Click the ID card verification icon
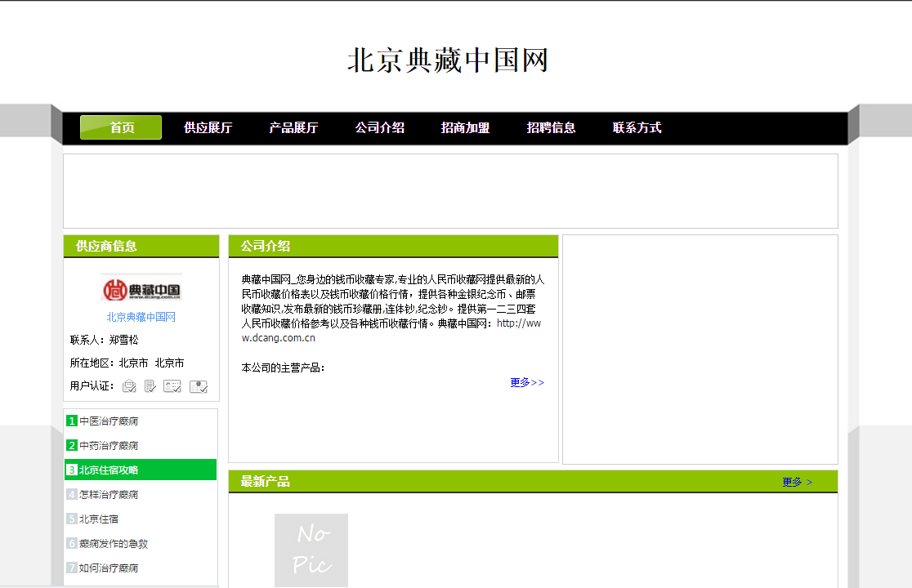This screenshot has height=588, width=912. coord(172,386)
